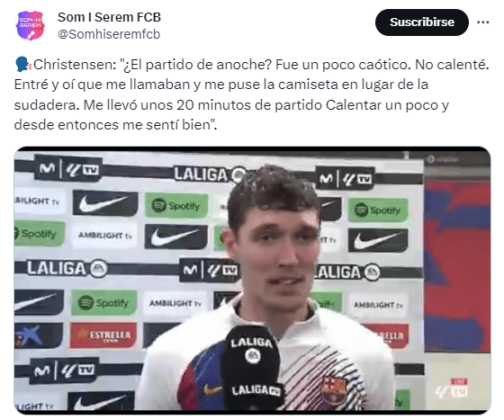
Task: Click the red and blue Barça panel
Action: coord(457,266)
